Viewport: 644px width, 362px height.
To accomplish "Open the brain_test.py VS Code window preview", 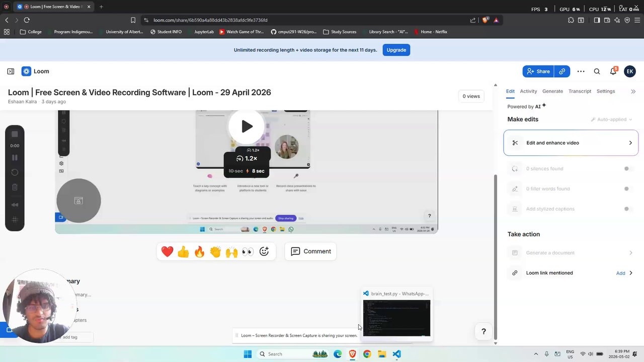I will point(396,314).
